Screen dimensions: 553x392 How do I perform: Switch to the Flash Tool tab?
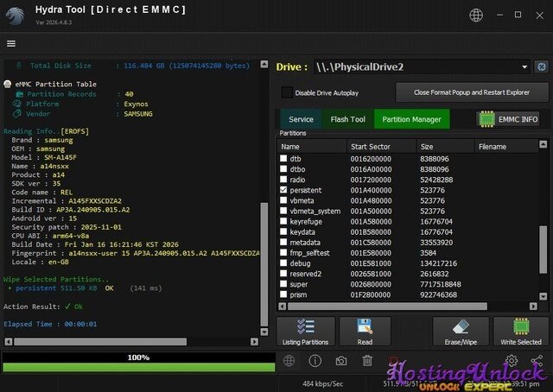(347, 119)
